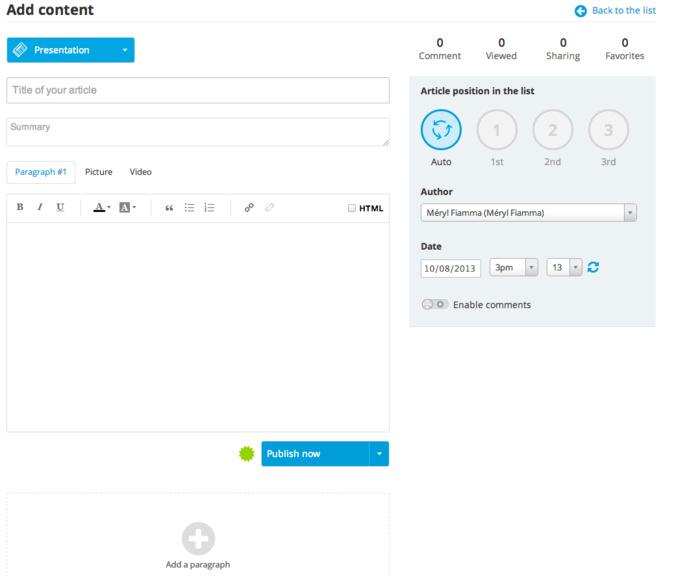674x576 pixels.
Task: Click the Bold formatting icon
Action: [20, 208]
